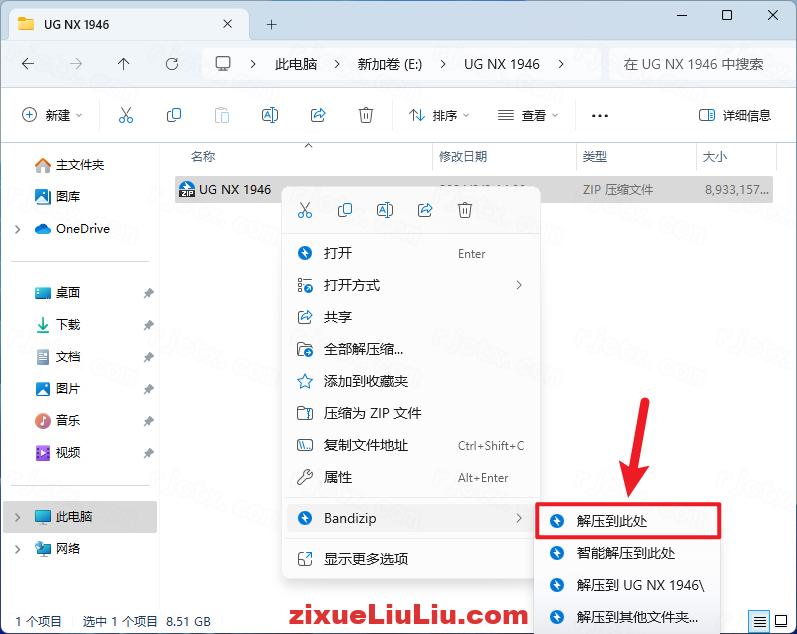
Task: Open 图片 in the sidebar
Action: pyautogui.click(x=57, y=389)
